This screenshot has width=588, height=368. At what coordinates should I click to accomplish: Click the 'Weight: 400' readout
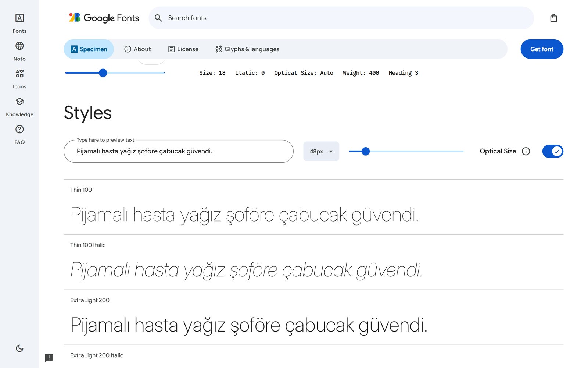click(361, 73)
